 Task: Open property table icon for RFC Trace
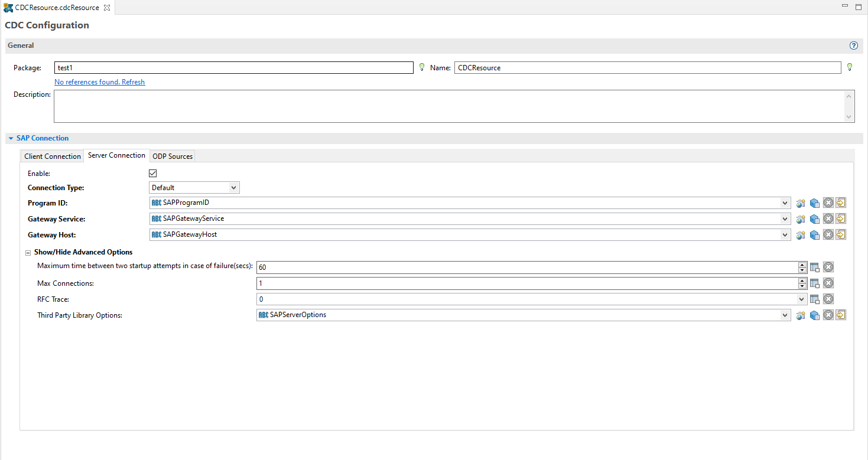coord(815,299)
